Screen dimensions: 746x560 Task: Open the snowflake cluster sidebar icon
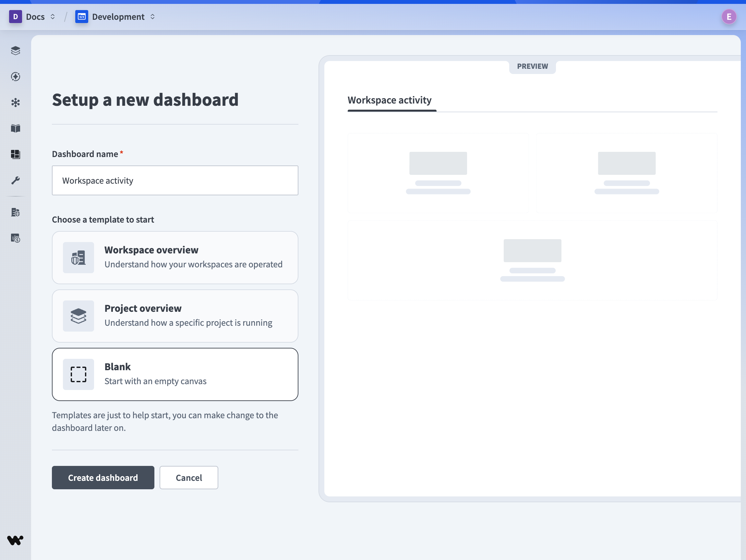pyautogui.click(x=16, y=103)
